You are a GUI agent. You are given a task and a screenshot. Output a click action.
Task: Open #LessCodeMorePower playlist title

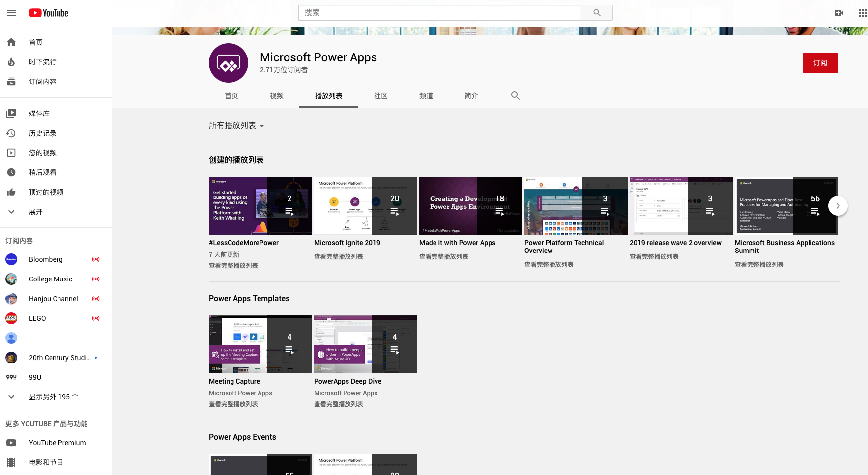coord(244,243)
